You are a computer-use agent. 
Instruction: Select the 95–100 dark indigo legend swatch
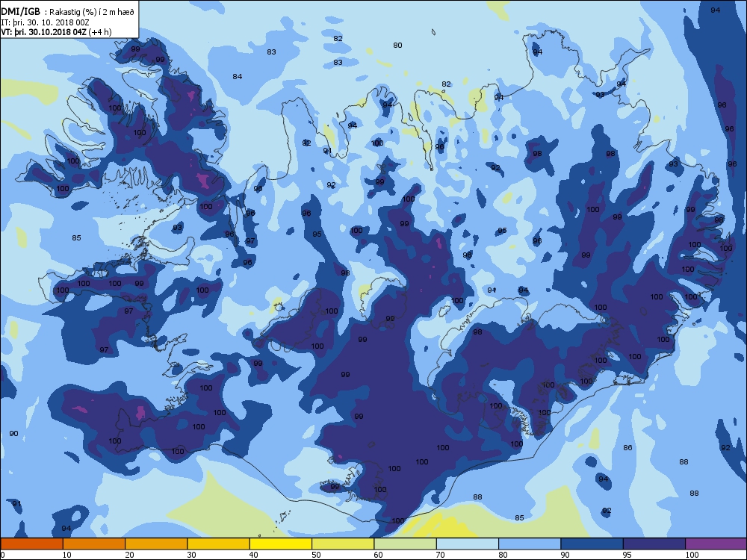654,544
